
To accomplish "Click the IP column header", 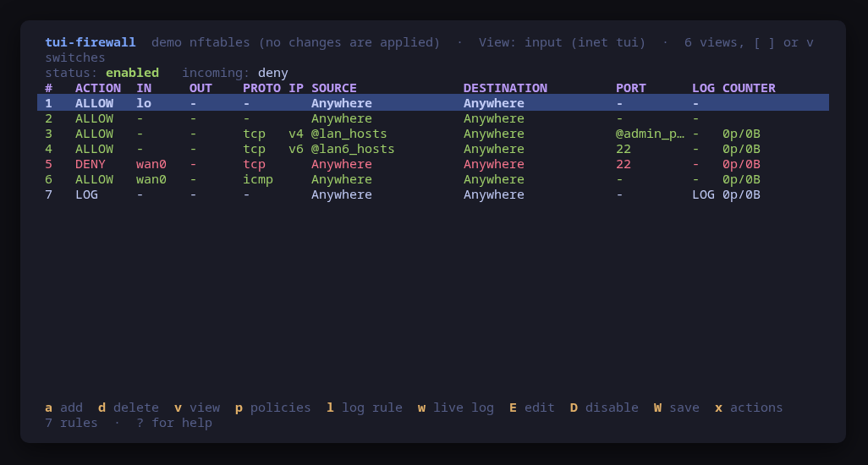I will coord(296,88).
